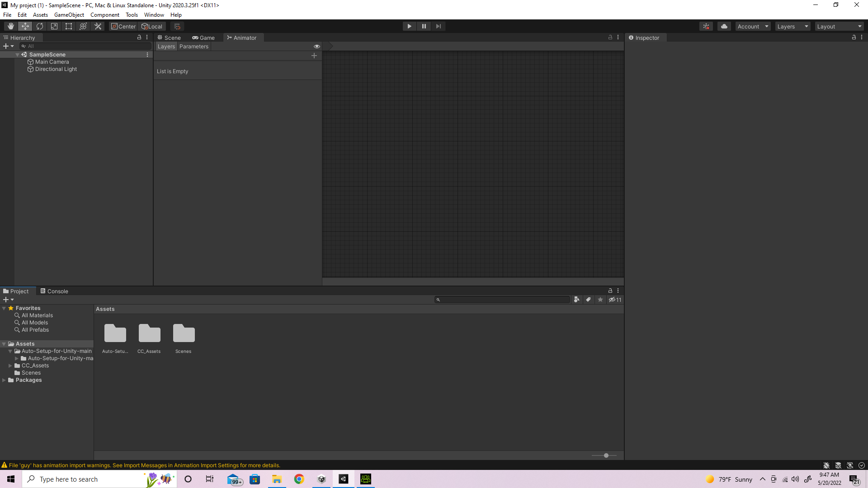The width and height of the screenshot is (868, 488).
Task: Select the Move tool
Action: pyautogui.click(x=25, y=26)
